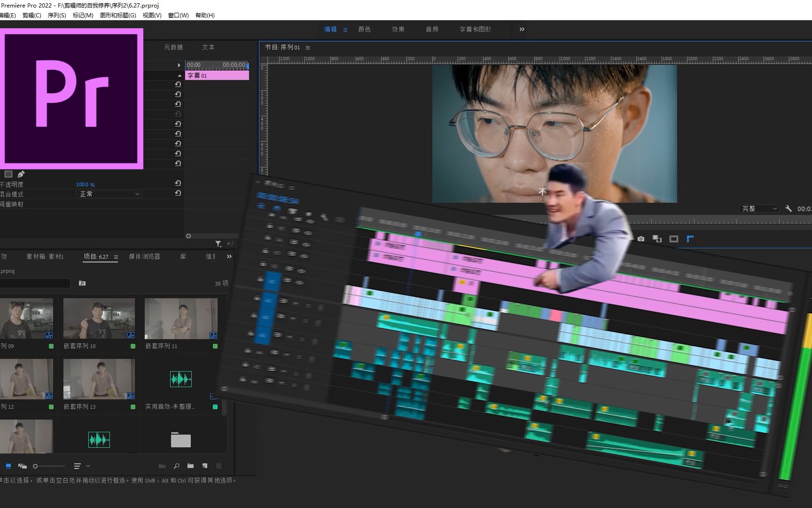Open the 帮助(H) menu
Screen dimensions: 812x508
(x=205, y=16)
